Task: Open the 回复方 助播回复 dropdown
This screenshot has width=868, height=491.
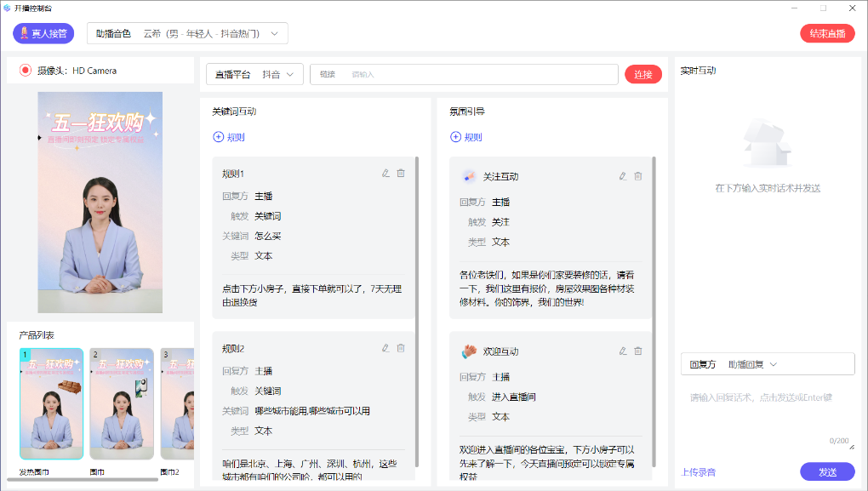Action: point(767,364)
